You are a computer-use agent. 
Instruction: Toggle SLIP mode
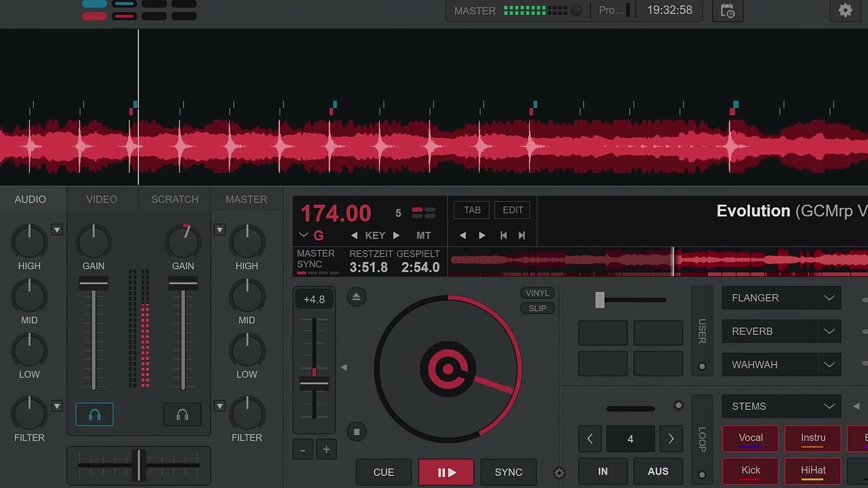point(538,308)
